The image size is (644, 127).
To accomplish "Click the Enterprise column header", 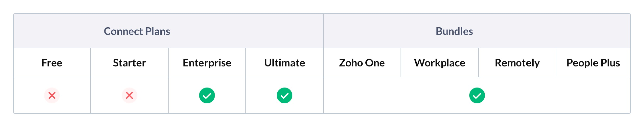I will 207,63.
